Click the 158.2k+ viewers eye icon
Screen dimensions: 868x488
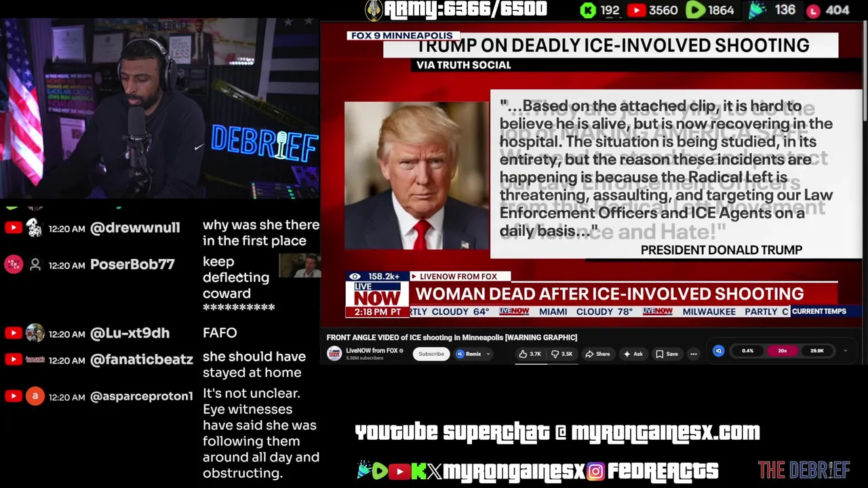click(355, 277)
